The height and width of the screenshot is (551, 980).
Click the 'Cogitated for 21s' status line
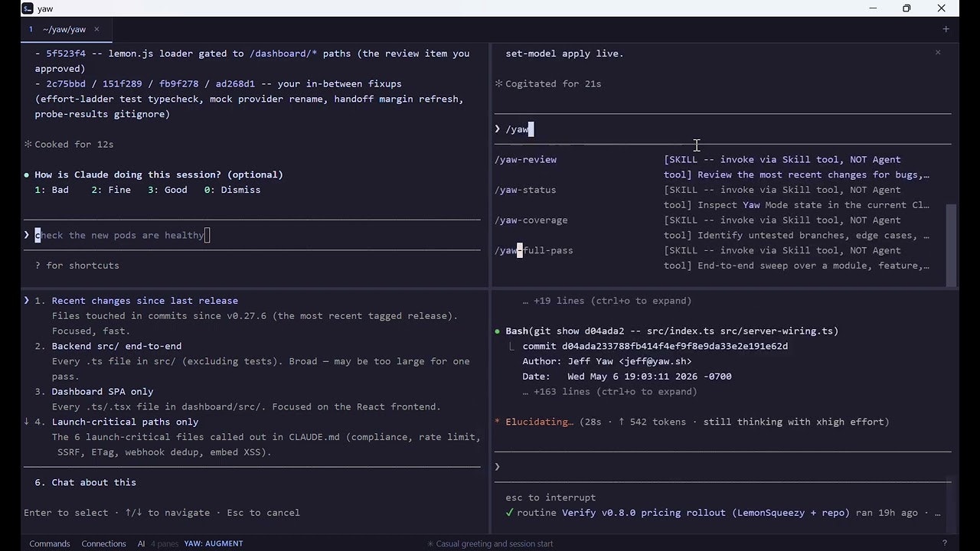[x=548, y=83]
